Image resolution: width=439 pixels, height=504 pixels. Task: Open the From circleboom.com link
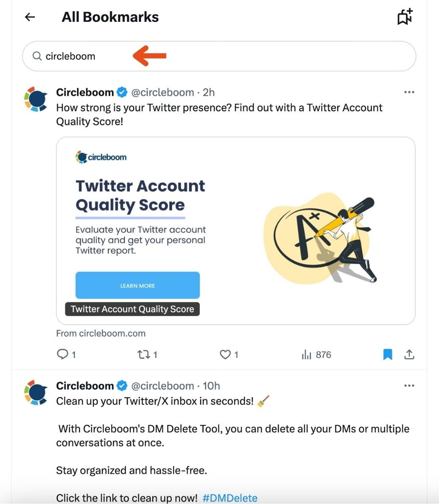pyautogui.click(x=101, y=333)
